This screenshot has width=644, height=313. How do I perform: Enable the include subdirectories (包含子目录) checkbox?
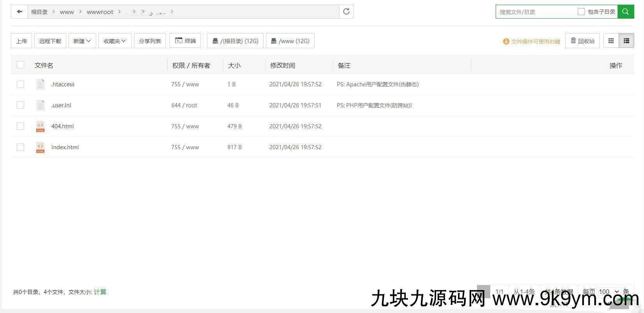(581, 12)
